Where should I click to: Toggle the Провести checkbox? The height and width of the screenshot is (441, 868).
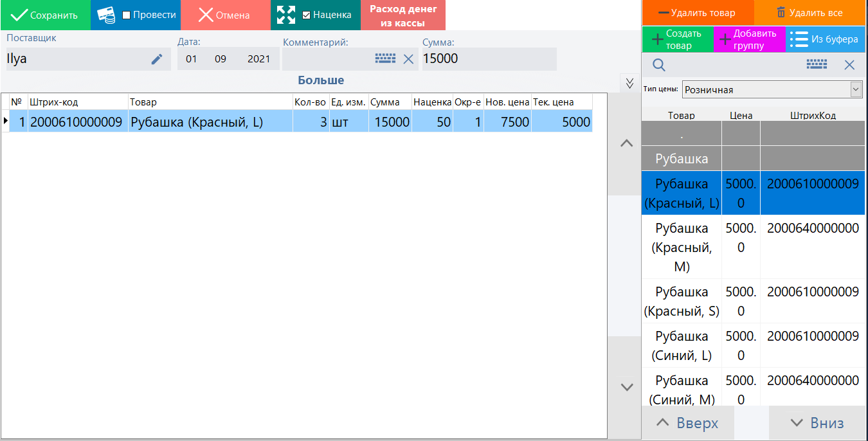tap(127, 15)
